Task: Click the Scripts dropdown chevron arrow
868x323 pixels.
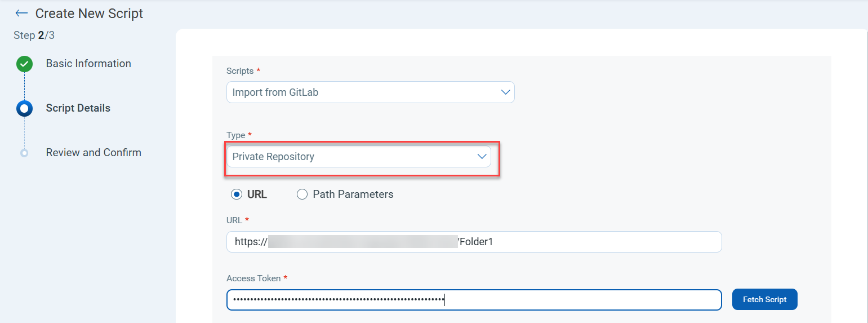Action: [x=505, y=92]
